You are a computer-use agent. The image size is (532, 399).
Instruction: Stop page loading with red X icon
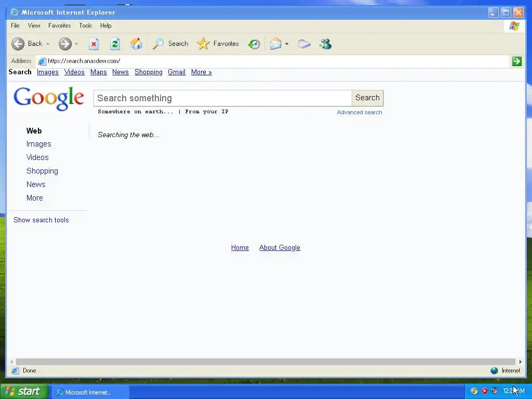tap(94, 44)
